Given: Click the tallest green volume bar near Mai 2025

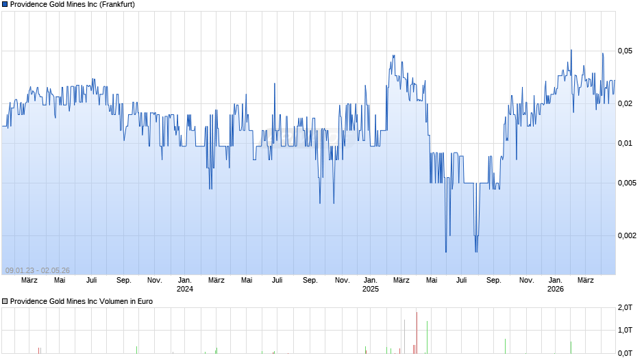Looking at the screenshot, I should pyautogui.click(x=427, y=337).
